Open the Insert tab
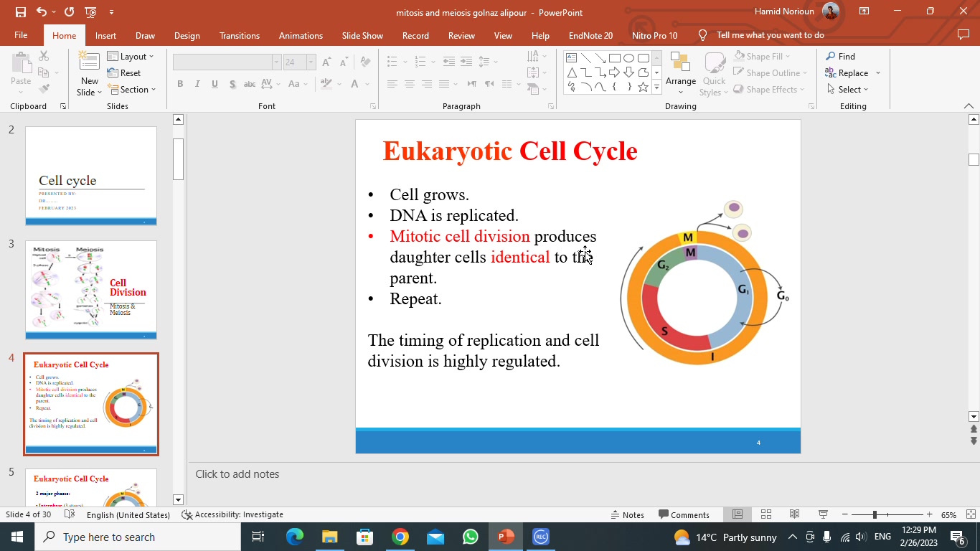Screen dimensions: 980x551 pos(105,35)
